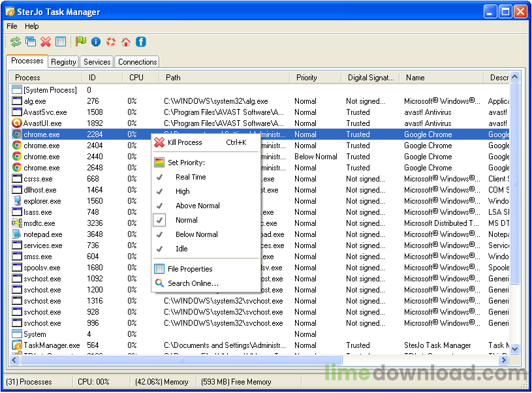Open the Help menu
Viewport: 532px width, 393px height.
[32, 26]
